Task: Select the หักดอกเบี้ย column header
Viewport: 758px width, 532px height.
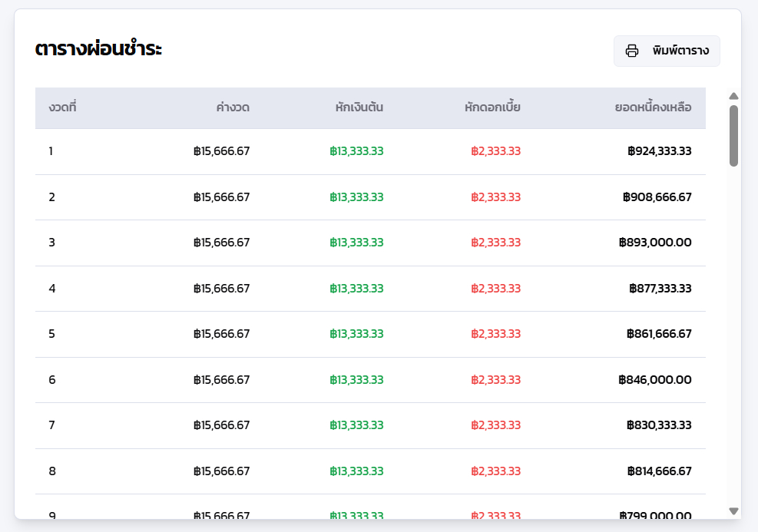Action: click(x=492, y=107)
